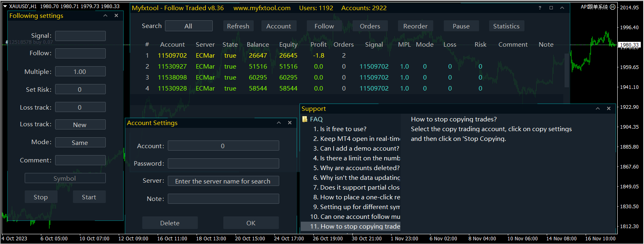
Task: Click the Risk column header
Action: point(480,45)
